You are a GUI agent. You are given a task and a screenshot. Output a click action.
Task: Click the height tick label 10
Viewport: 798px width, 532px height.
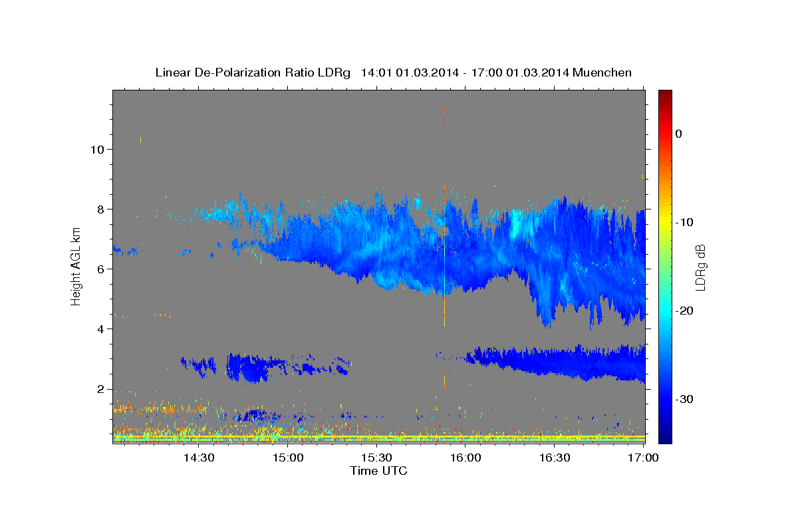point(97,149)
